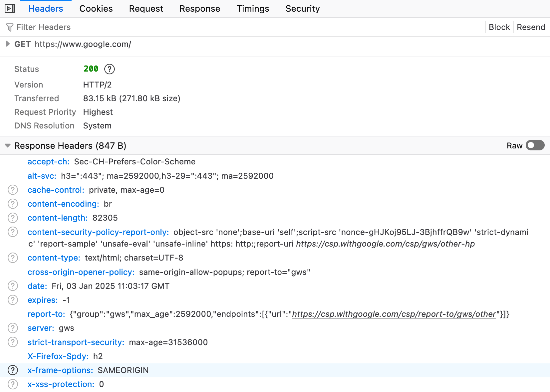
Task: Click the Resend button
Action: [x=531, y=27]
